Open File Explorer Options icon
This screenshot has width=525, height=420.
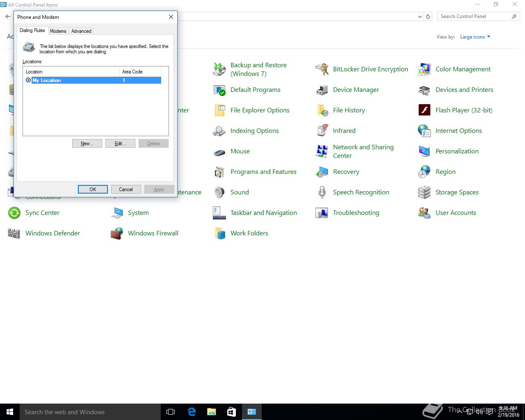point(219,110)
